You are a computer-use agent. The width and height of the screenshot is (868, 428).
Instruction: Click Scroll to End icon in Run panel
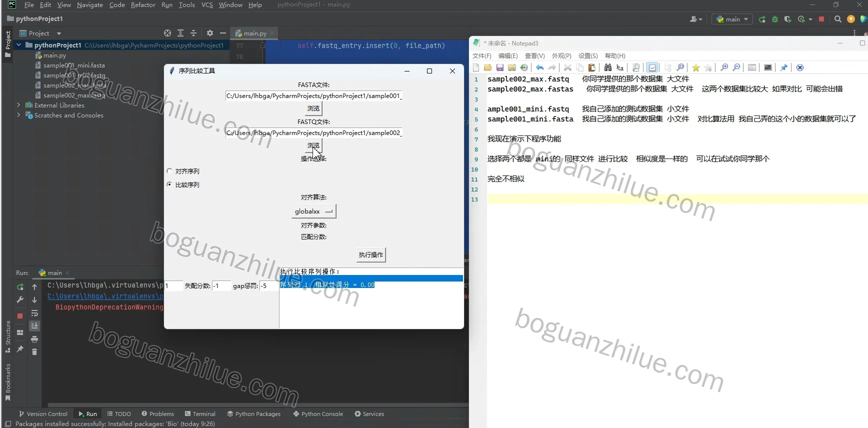pyautogui.click(x=34, y=326)
